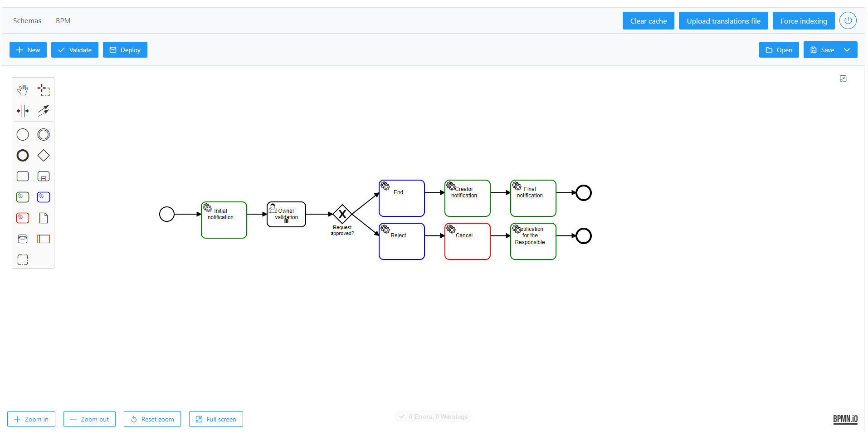The width and height of the screenshot is (868, 436).
Task: Select the hand tool in palette
Action: 23,90
